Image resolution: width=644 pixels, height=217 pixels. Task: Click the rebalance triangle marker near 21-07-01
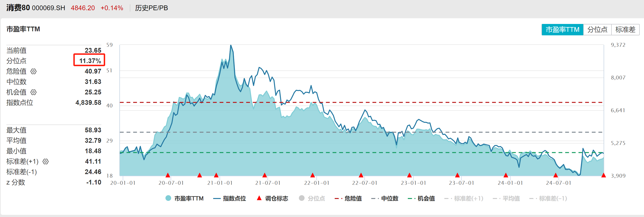264,175
